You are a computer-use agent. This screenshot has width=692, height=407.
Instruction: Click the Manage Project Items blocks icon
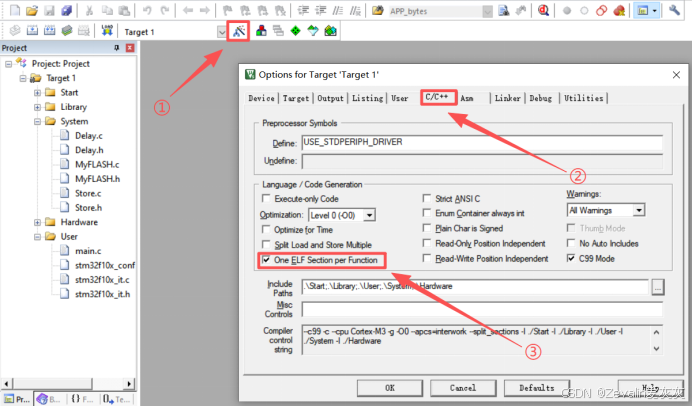(x=261, y=30)
